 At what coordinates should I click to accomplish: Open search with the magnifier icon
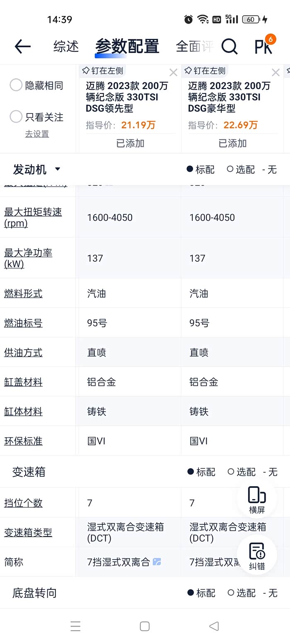click(x=229, y=46)
